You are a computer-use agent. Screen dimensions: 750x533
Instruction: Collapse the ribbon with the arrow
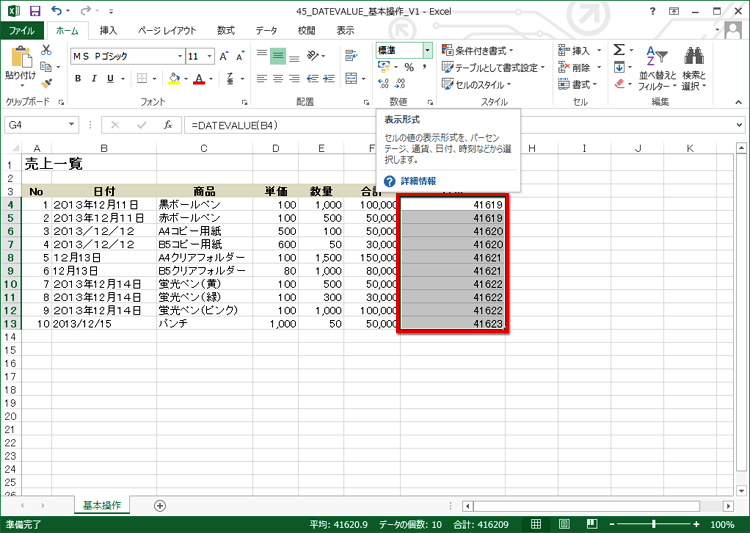pos(739,102)
